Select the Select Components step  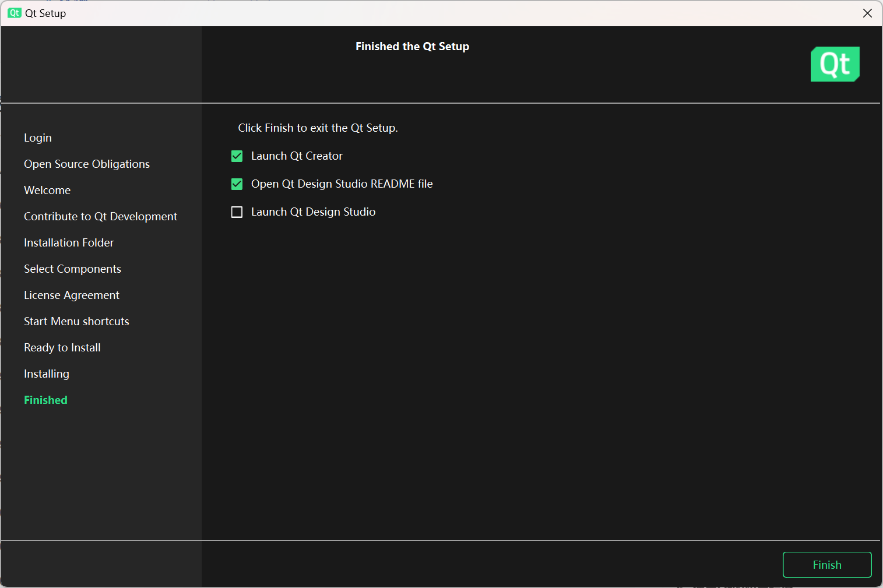pyautogui.click(x=72, y=269)
